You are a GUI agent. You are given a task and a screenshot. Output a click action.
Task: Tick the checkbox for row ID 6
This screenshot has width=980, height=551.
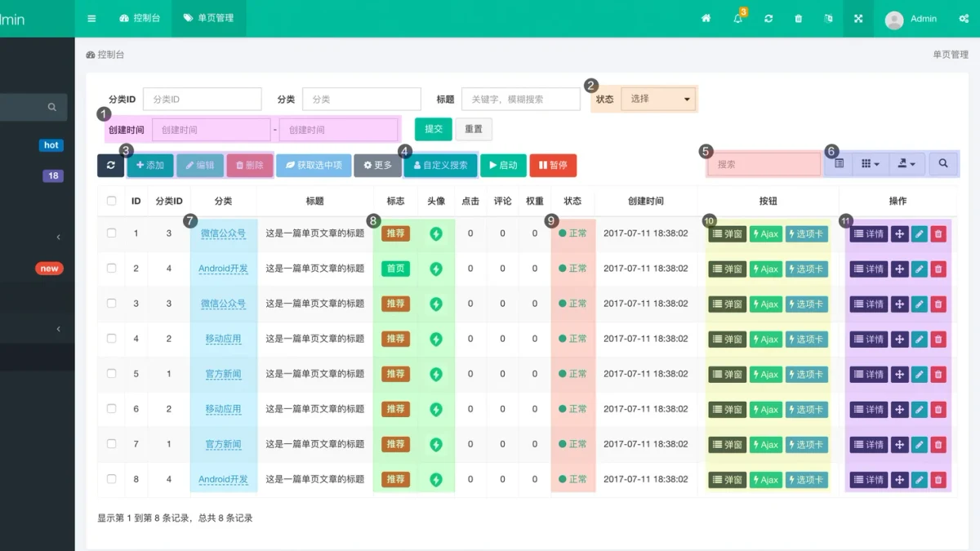pyautogui.click(x=112, y=409)
